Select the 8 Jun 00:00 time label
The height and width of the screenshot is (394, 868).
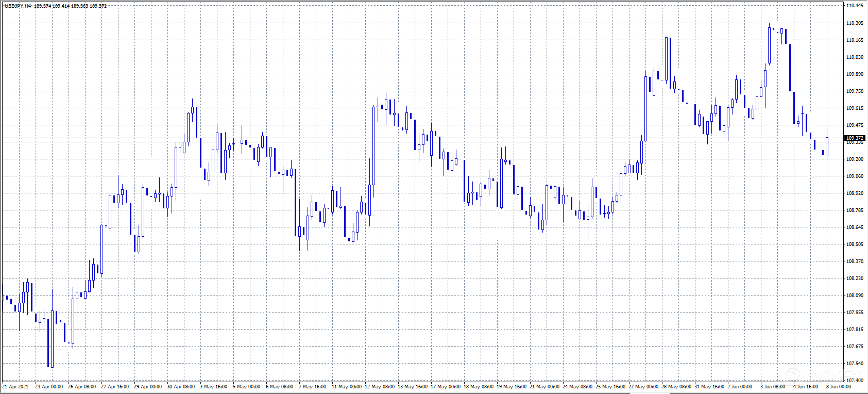[839, 386]
